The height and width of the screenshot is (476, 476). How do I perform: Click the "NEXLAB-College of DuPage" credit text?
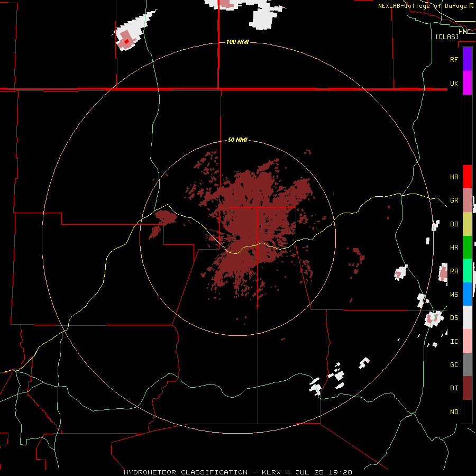422,6
